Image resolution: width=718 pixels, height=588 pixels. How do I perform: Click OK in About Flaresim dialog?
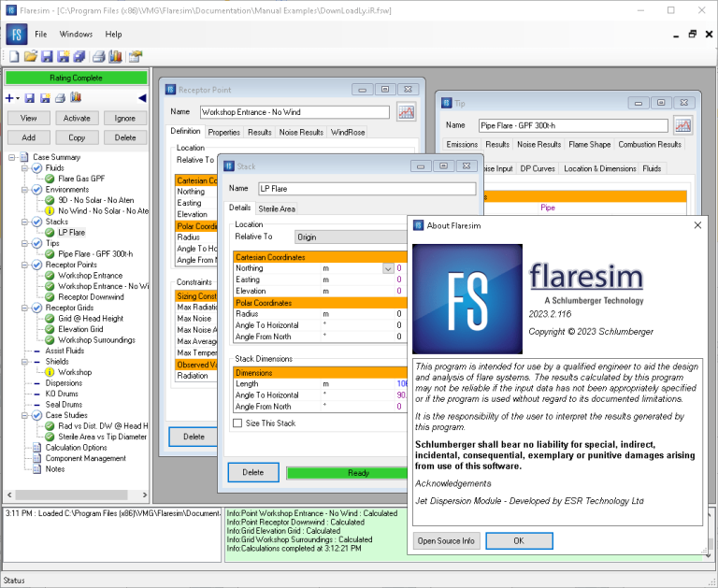519,541
